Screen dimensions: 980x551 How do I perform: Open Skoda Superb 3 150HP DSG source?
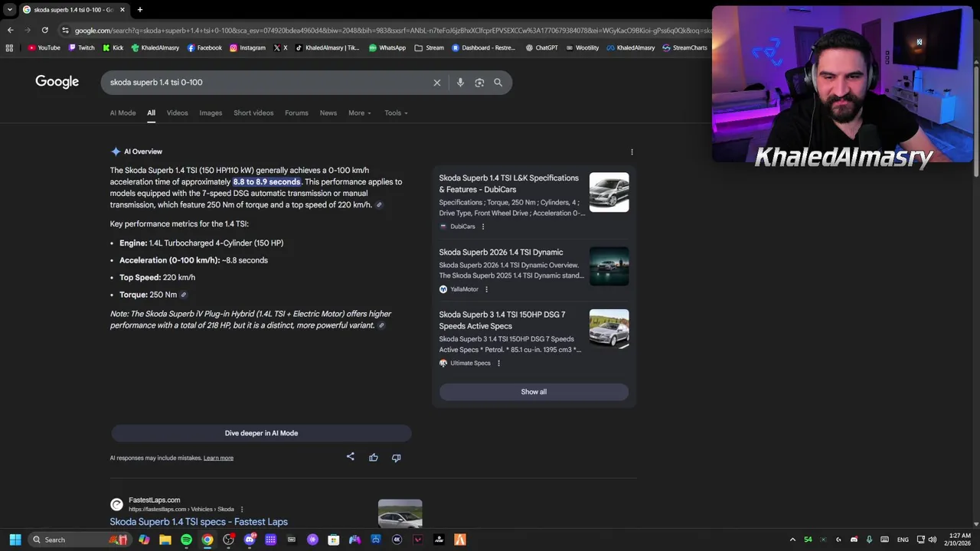point(502,320)
